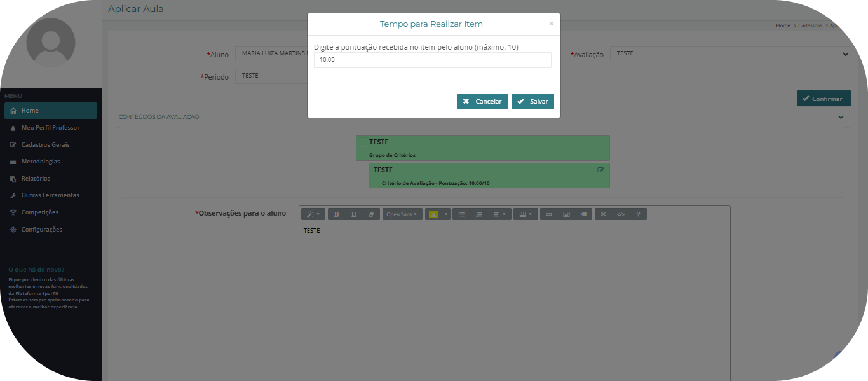Viewport: 868px width, 381px height.
Task: Click the eraser remove-formatting icon
Action: (x=371, y=214)
